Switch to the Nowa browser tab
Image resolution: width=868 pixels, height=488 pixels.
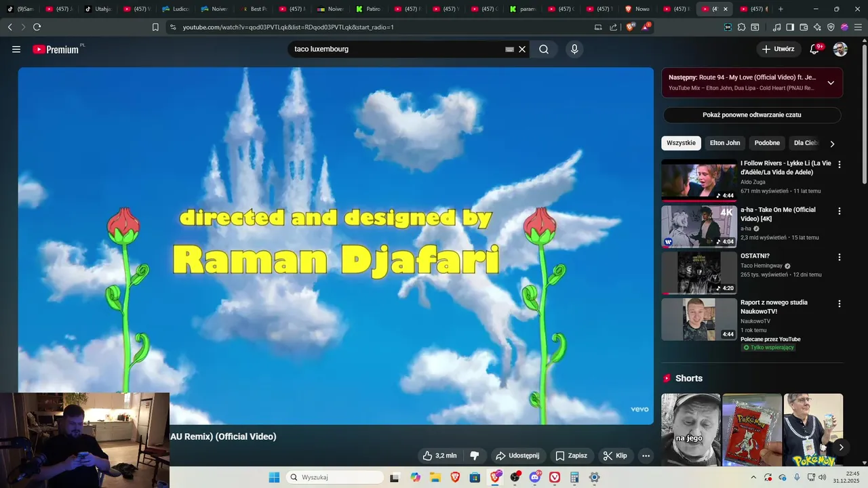638,9
